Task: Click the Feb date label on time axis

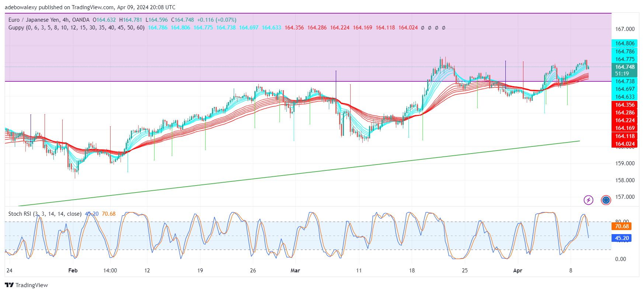Action: pos(73,271)
